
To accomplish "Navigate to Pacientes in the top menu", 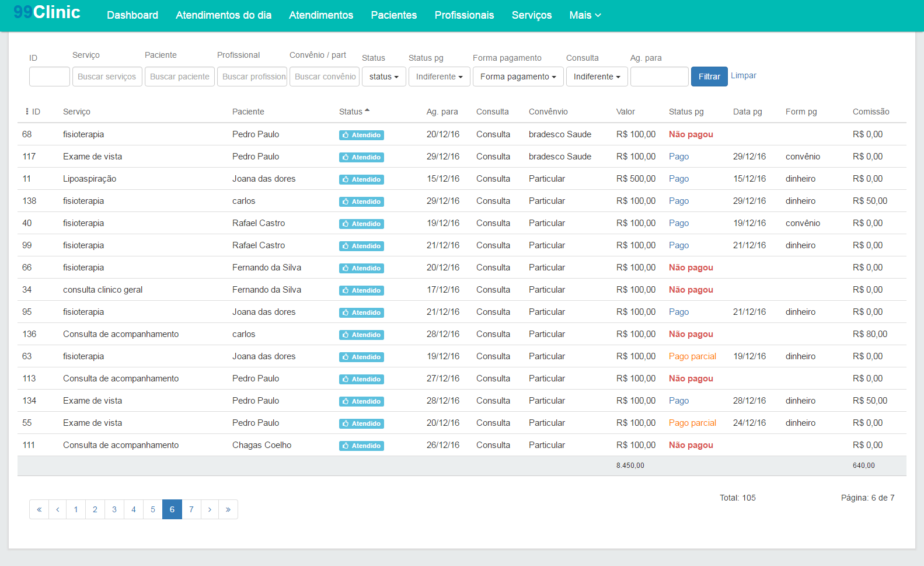I will [x=393, y=15].
